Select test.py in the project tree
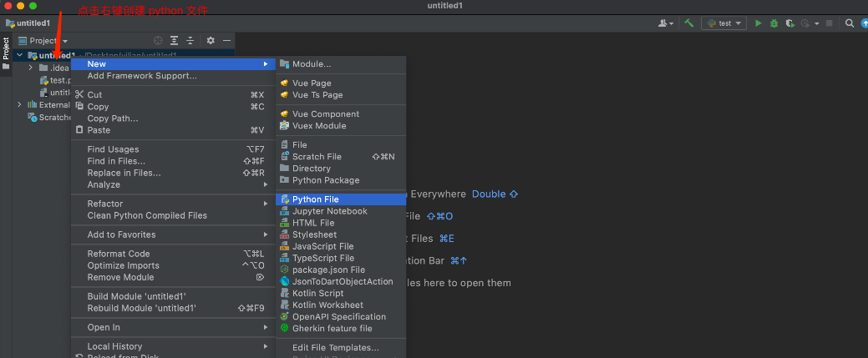Screen dimensions: 868x358 pyautogui.click(x=55, y=80)
